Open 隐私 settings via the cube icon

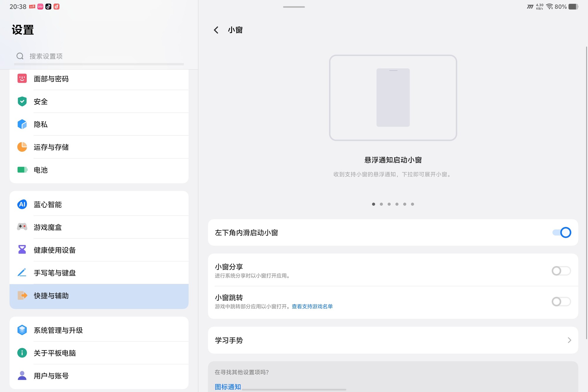pos(22,124)
